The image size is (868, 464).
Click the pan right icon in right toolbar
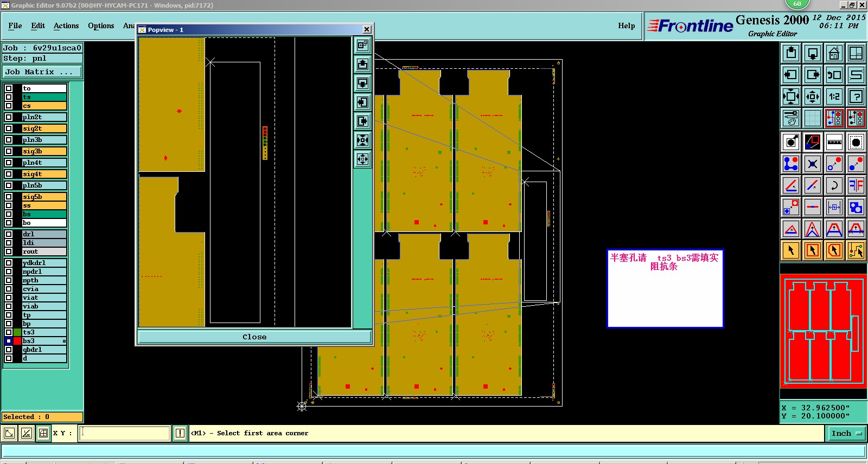[813, 75]
